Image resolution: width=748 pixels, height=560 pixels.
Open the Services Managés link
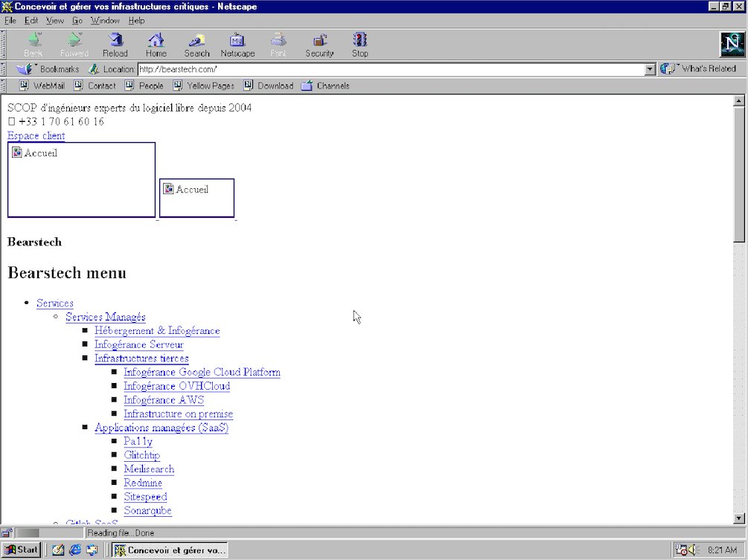point(106,317)
